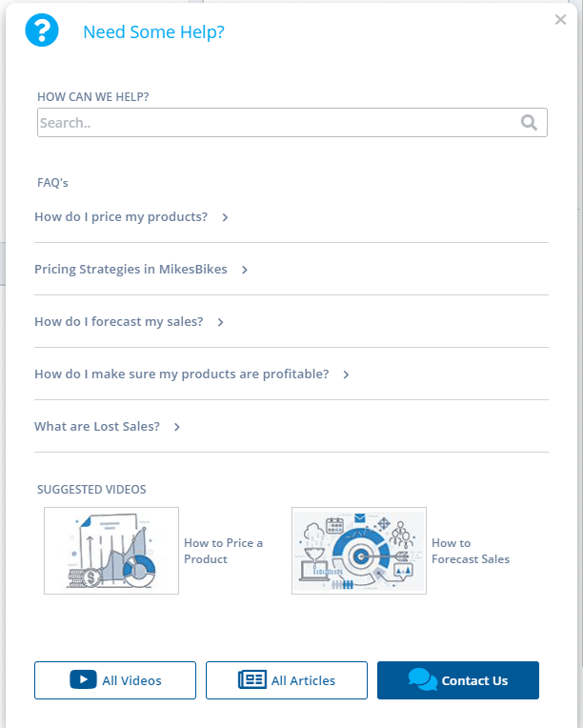Select the "How to Forecast Sales" title text

click(x=470, y=551)
